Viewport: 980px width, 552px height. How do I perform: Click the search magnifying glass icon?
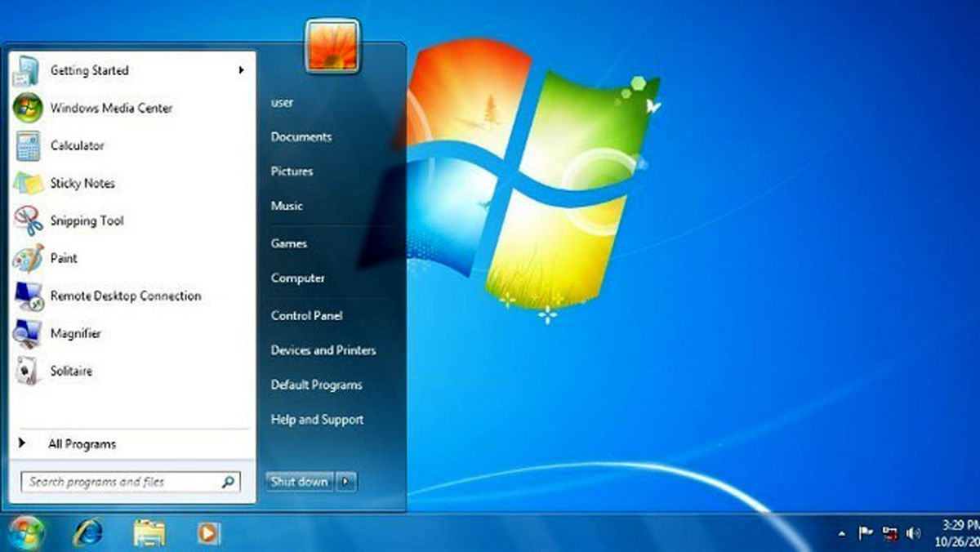coord(229,482)
